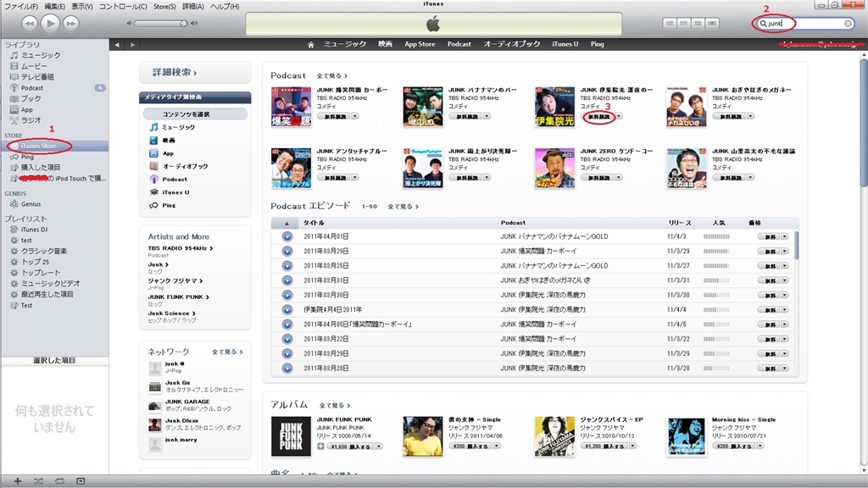Open dropdown arrow beside JUNK 爆笑問題 subscribe button
Image resolution: width=868 pixels, height=488 pixels.
point(355,116)
